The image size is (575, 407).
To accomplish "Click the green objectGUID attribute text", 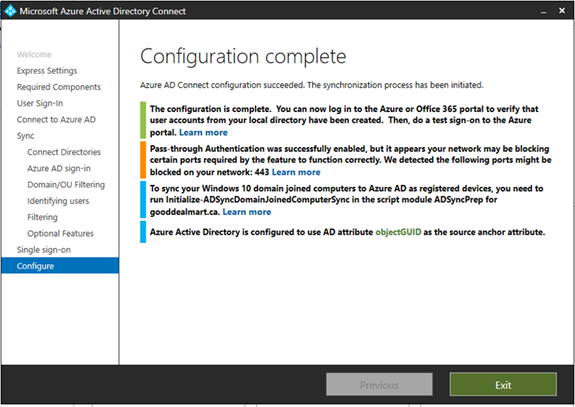I will pos(398,232).
